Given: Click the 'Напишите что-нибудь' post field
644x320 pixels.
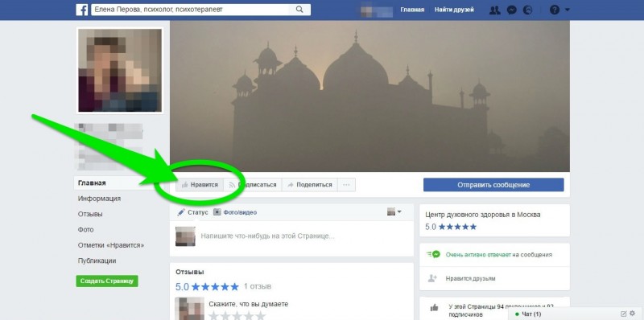Looking at the screenshot, I should (267, 236).
